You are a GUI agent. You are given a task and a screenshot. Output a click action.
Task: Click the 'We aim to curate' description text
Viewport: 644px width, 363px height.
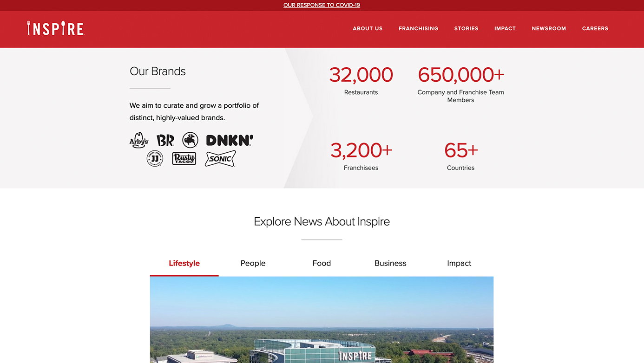click(194, 111)
